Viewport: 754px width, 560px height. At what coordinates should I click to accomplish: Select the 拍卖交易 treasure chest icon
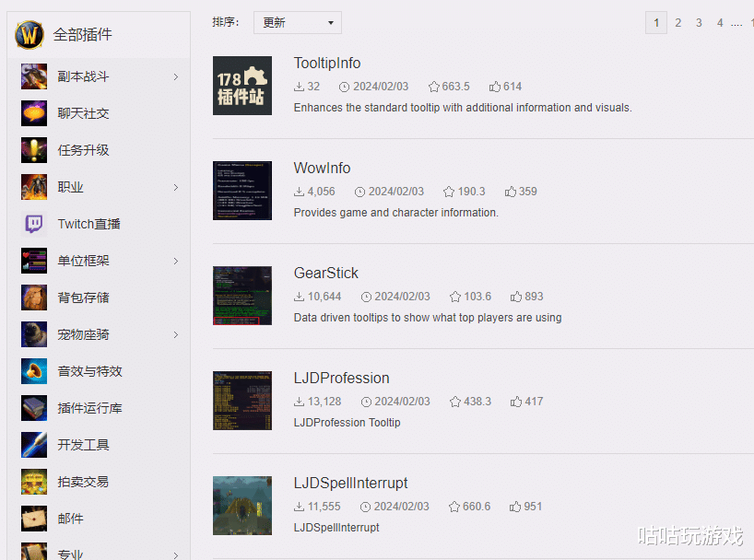(34, 482)
